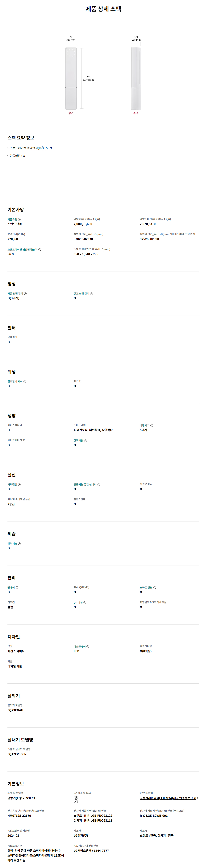This screenshot has height=868, width=205.
Task: Click the 제품유형 underlined label text
Action: pyautogui.click(x=12, y=219)
